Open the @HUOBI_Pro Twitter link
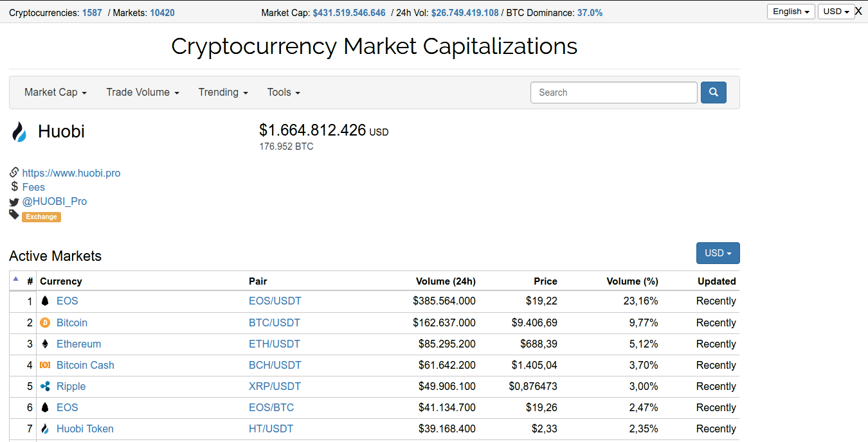Screen dimensions: 868x442 [55, 201]
